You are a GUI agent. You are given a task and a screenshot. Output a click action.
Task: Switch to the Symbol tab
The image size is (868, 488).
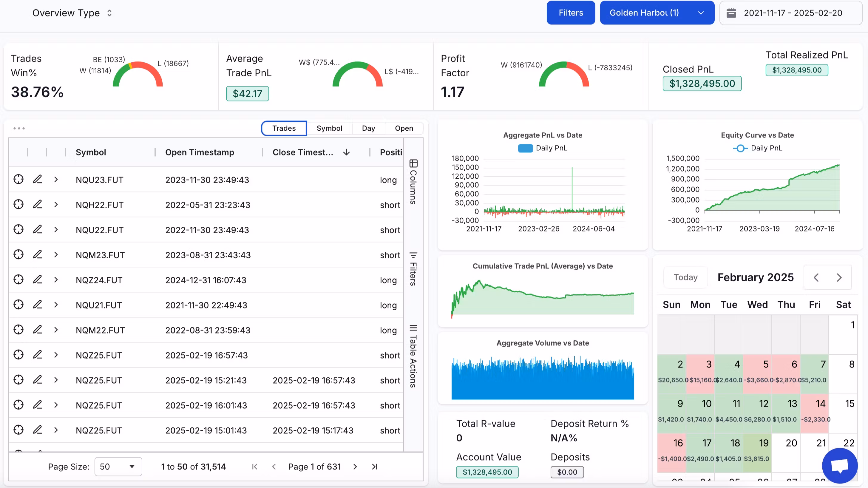pos(329,128)
